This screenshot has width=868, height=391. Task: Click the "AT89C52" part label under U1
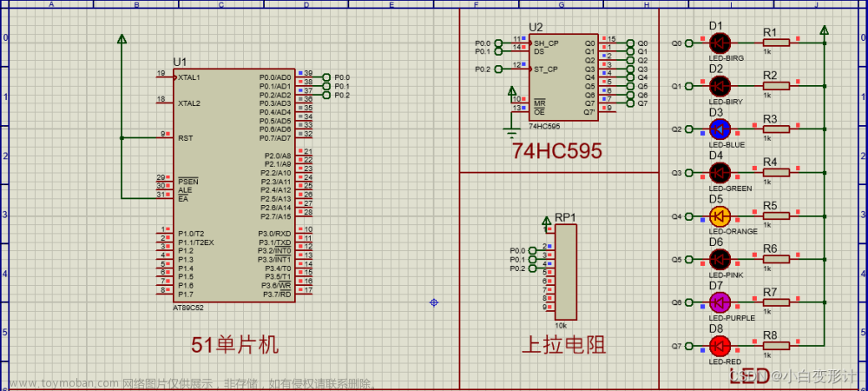click(x=188, y=308)
